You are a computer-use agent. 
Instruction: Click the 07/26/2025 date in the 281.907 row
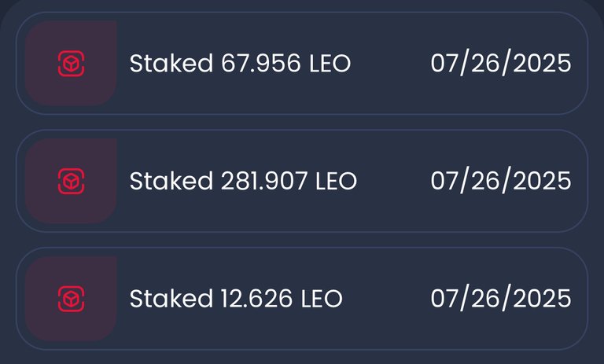(x=501, y=181)
